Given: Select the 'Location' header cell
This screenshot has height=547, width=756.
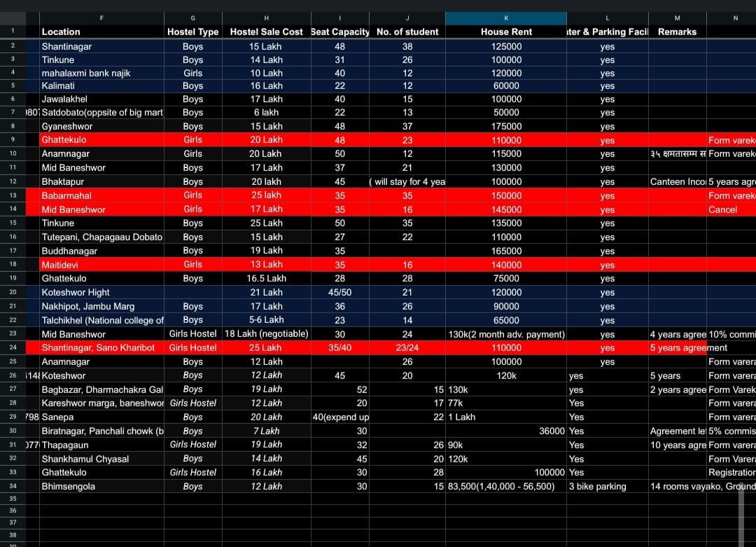Looking at the screenshot, I should tap(101, 32).
